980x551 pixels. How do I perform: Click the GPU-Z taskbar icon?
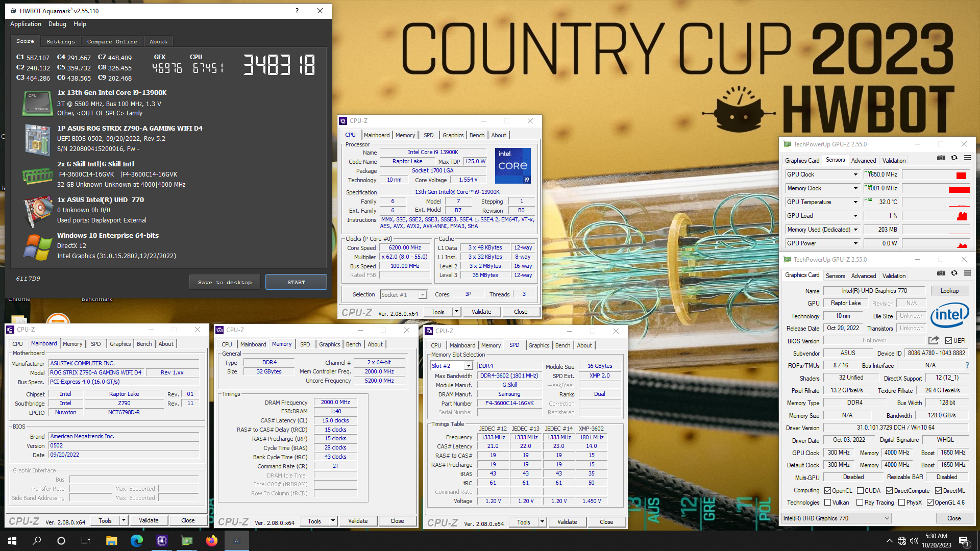coord(187,541)
